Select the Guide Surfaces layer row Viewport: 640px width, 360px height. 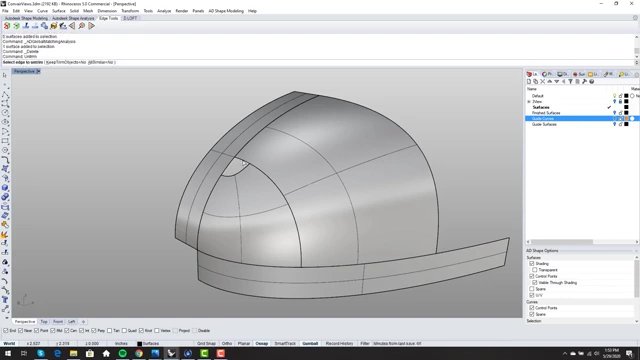582,124
